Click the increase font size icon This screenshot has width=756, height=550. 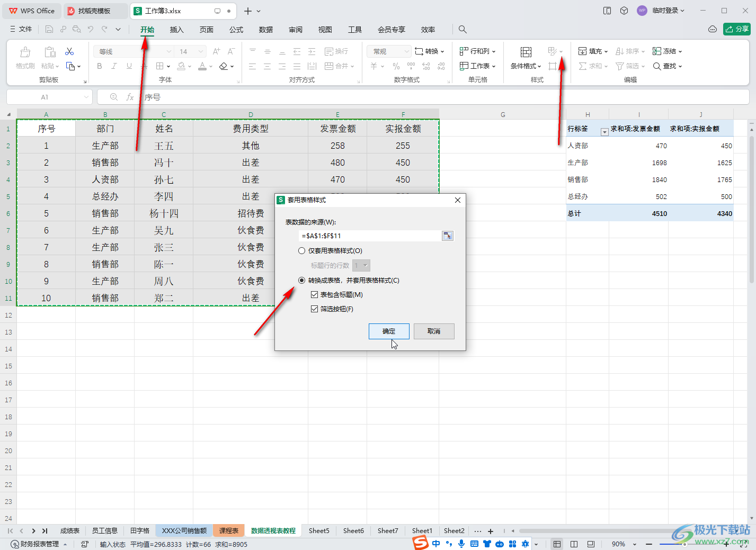(216, 51)
